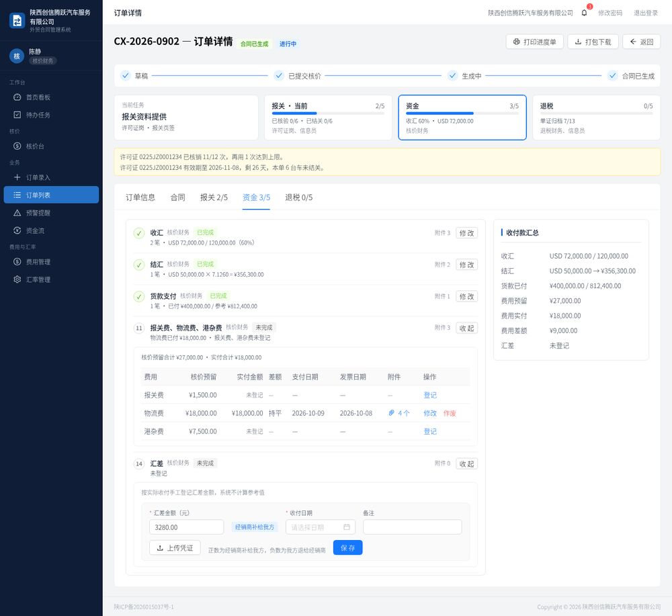
Task: Click the 费用管理 dollar icon
Action: [17, 262]
